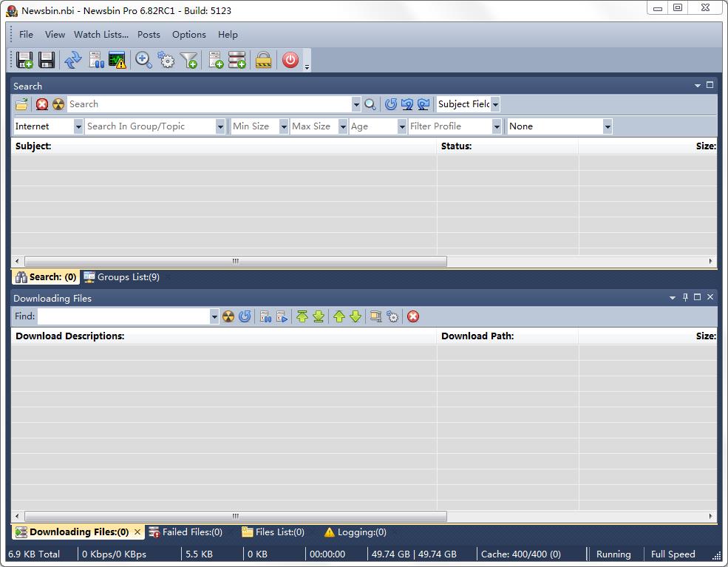Click move-to-top green arrow icon
This screenshot has width=728, height=567.
point(302,316)
